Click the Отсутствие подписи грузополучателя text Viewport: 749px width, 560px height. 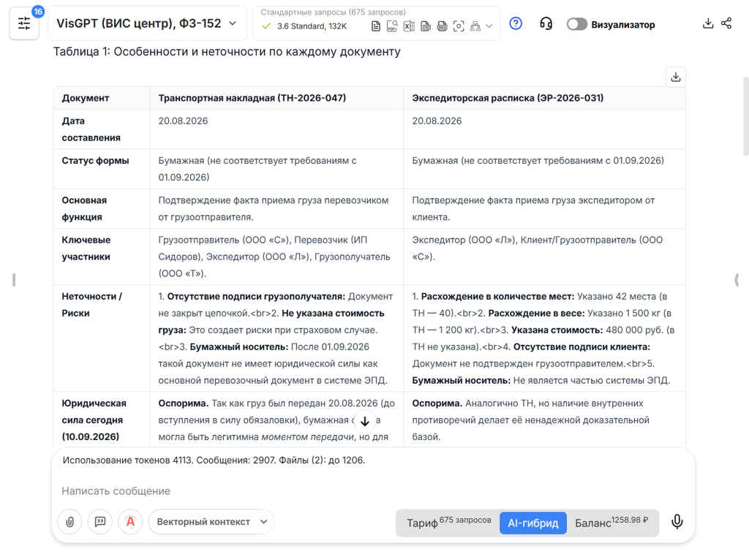(x=256, y=297)
